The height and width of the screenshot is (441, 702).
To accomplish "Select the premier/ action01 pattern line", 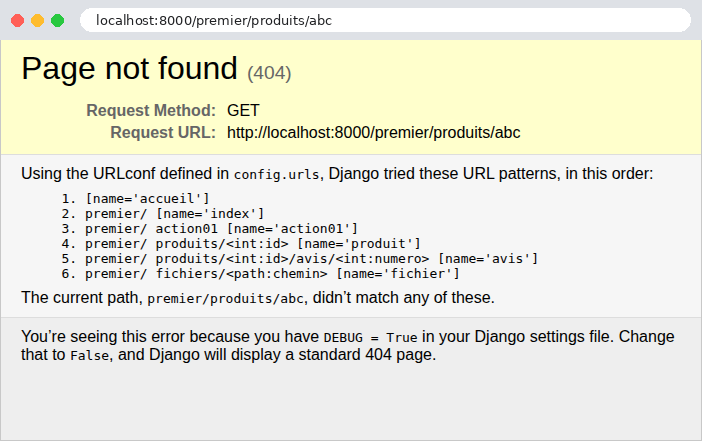I will click(x=222, y=229).
